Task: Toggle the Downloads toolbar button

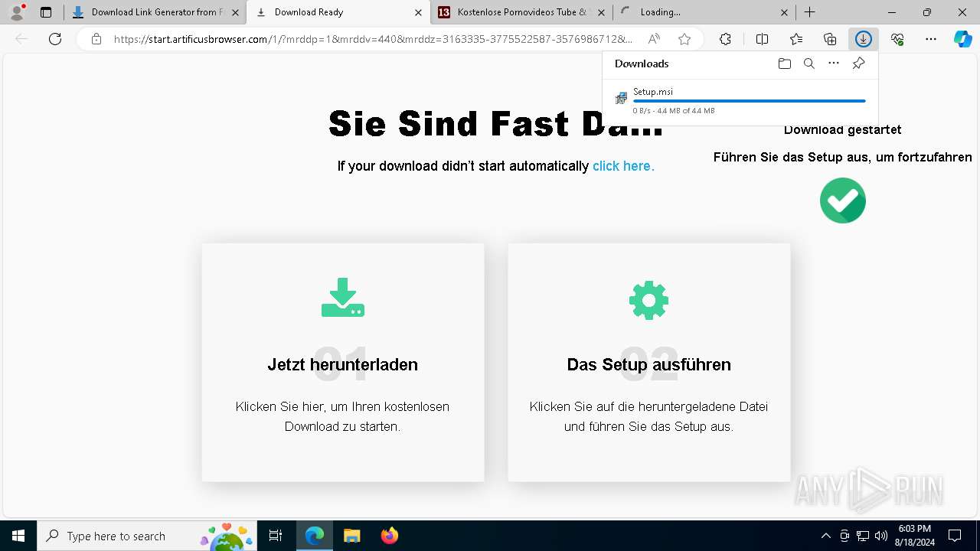Action: point(864,39)
